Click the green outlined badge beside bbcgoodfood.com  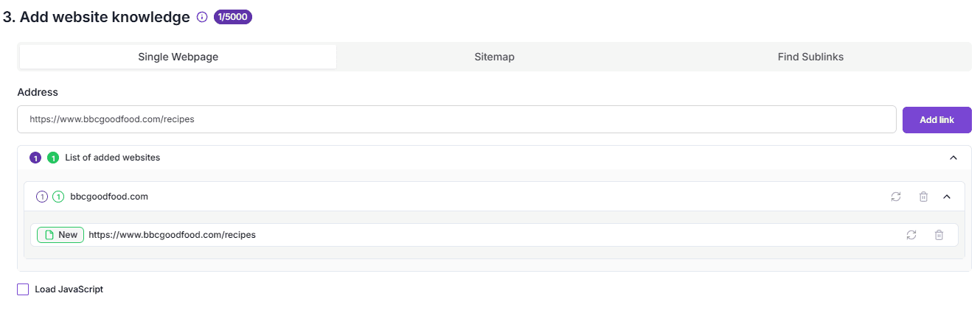(x=58, y=197)
